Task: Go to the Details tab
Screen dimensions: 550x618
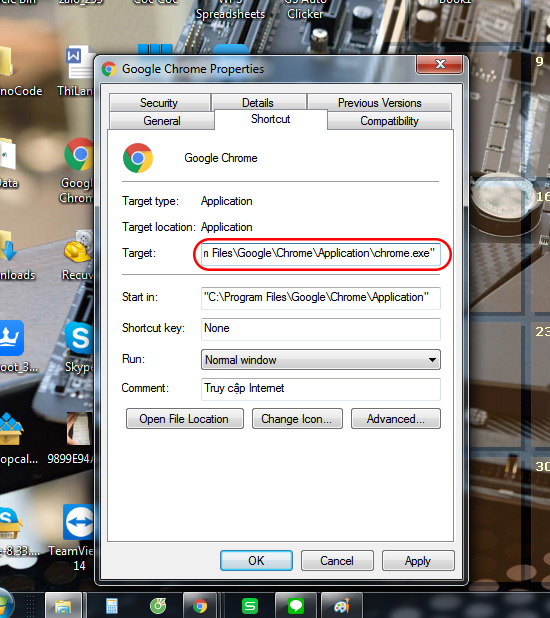Action: (257, 103)
